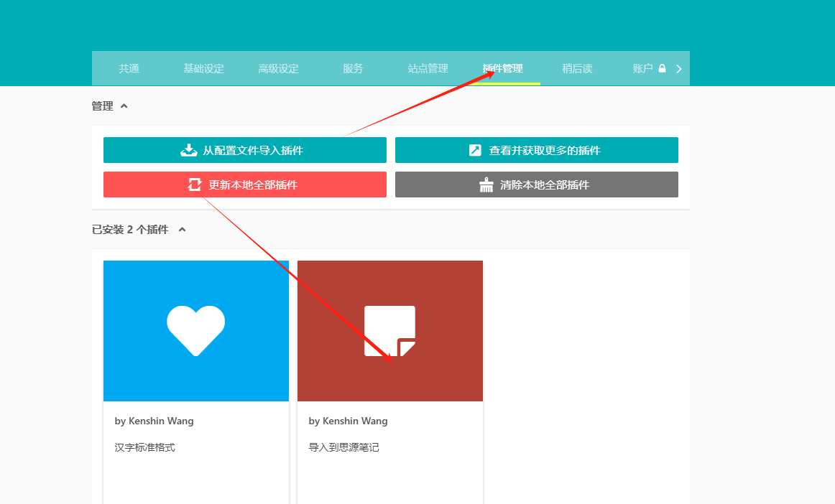Click the refresh arrows icon
Screen dimensions: 835x504
point(194,185)
